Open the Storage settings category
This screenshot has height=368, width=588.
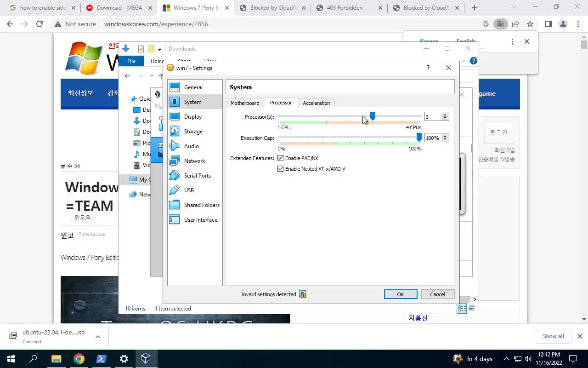click(x=195, y=132)
